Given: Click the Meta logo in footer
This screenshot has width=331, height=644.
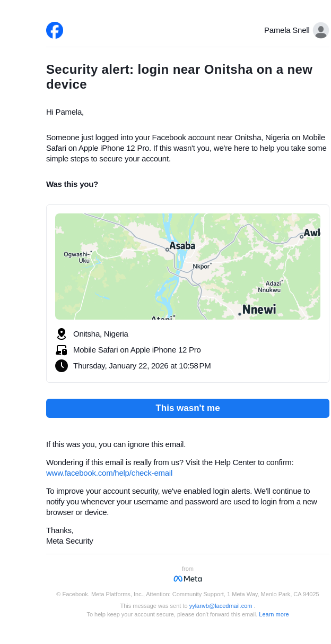Looking at the screenshot, I should [188, 579].
